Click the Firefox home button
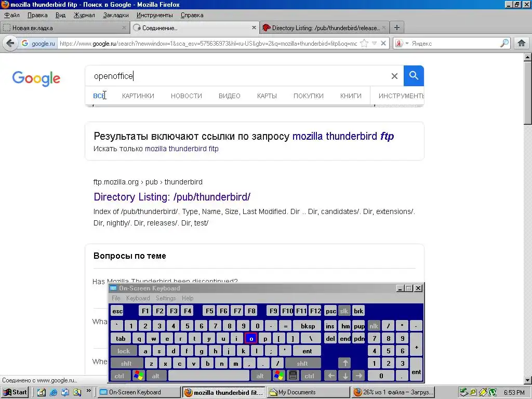 coord(522,44)
